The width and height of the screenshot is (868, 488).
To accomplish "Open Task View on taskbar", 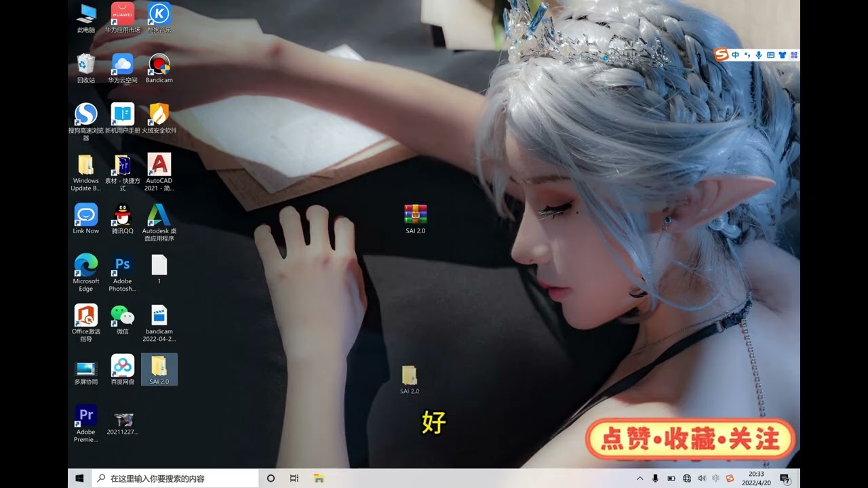I will coord(294,479).
